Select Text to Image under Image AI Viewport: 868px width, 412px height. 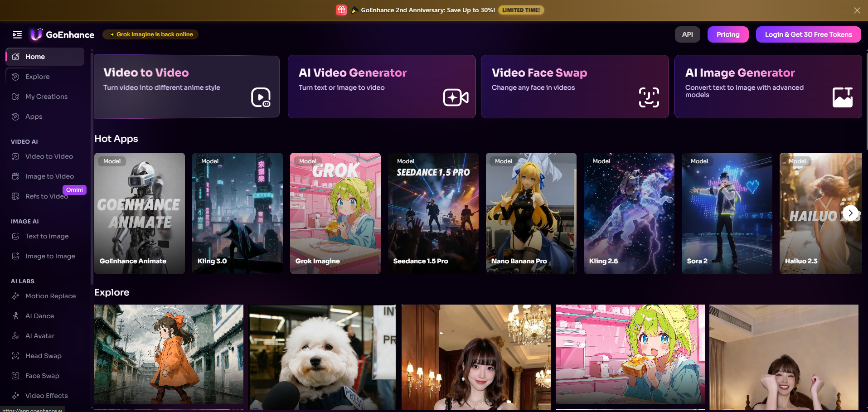pyautogui.click(x=47, y=236)
